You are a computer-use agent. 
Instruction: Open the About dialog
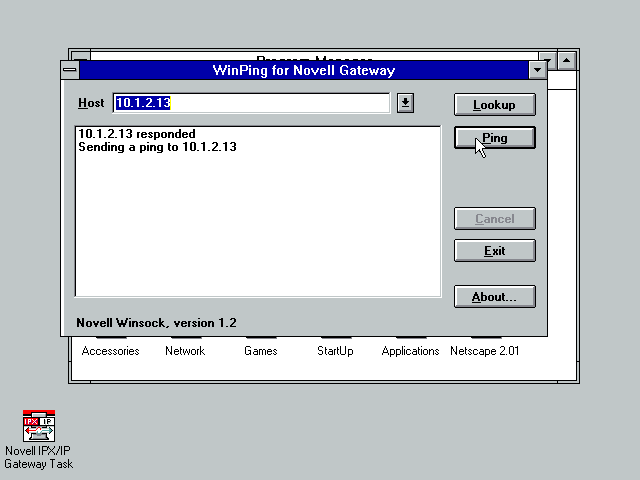(x=494, y=297)
